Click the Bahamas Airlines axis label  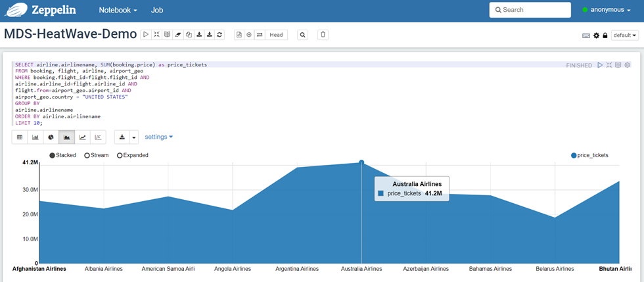point(490,269)
